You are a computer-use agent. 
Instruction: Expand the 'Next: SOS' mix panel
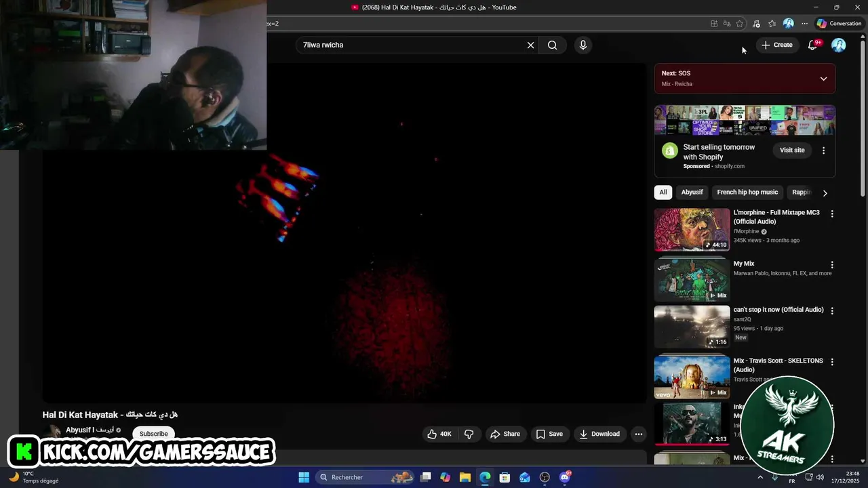click(x=823, y=79)
